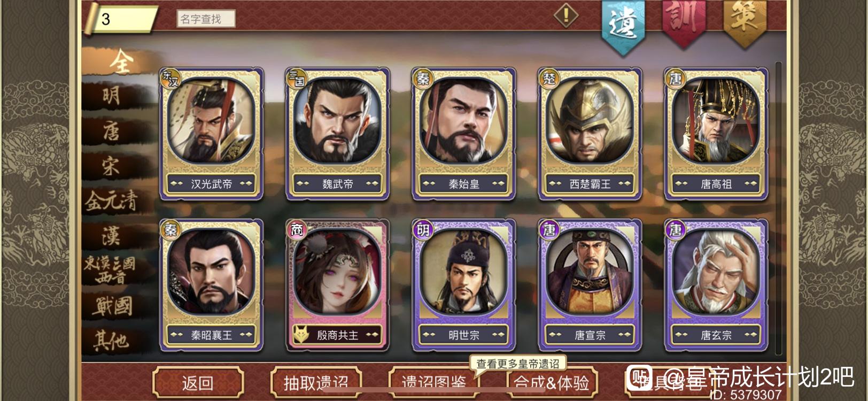The width and height of the screenshot is (868, 401).
Task: Click the card list vertical scrollbar
Action: pyautogui.click(x=778, y=209)
